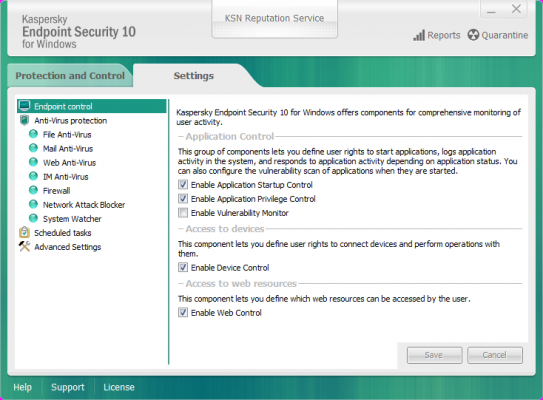The image size is (543, 400).
Task: Click the Scheduled tasks clipboard icon
Action: (24, 232)
